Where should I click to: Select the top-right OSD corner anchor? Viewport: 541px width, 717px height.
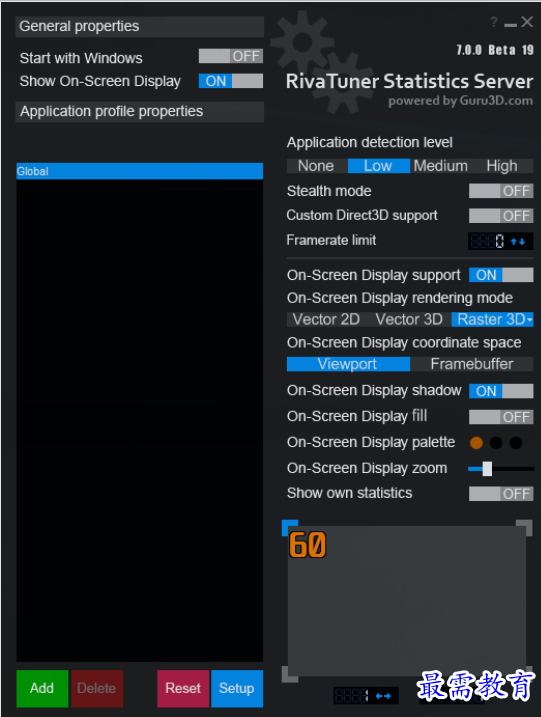(x=524, y=527)
